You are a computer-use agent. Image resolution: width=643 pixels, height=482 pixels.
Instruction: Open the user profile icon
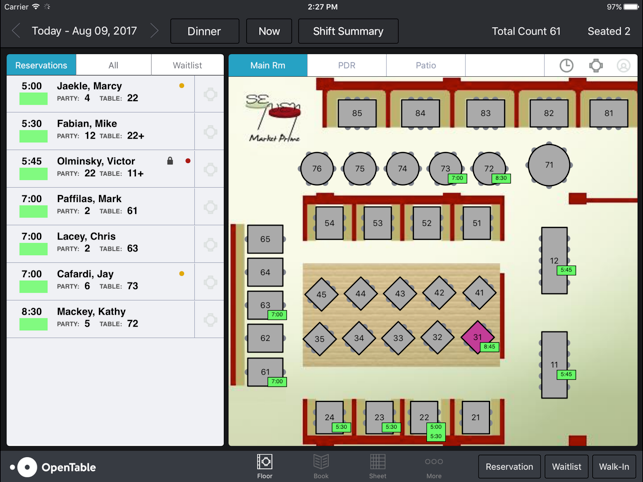(x=623, y=65)
